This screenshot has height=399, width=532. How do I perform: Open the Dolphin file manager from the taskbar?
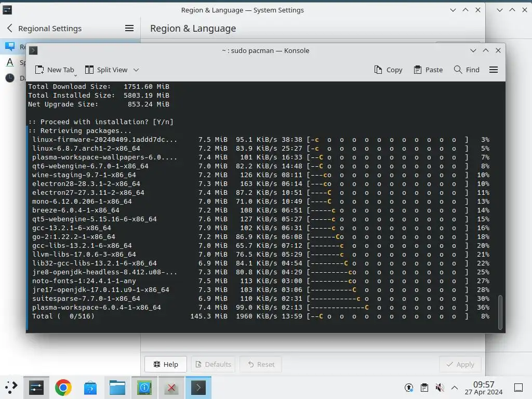(x=117, y=388)
